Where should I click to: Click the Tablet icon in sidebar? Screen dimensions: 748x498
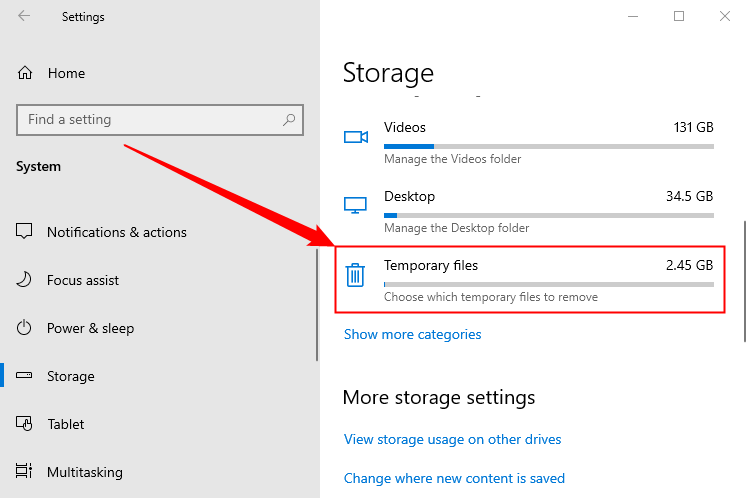coord(25,424)
